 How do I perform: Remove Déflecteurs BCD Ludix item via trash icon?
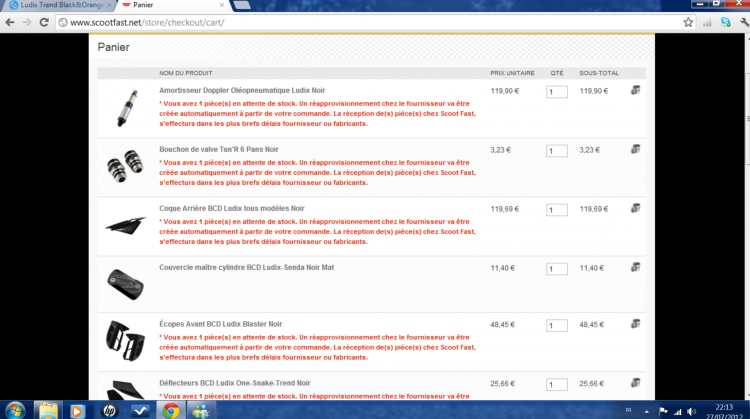click(x=635, y=383)
